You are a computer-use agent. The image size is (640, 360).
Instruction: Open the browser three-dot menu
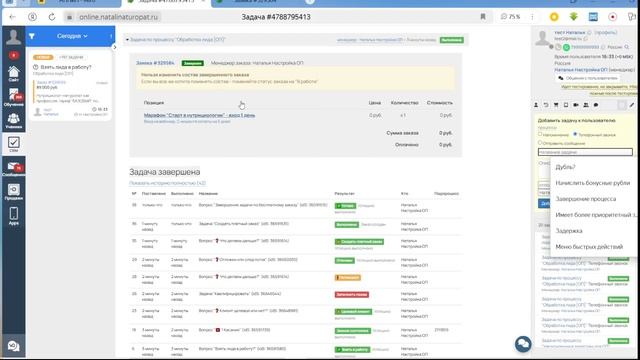532,17
